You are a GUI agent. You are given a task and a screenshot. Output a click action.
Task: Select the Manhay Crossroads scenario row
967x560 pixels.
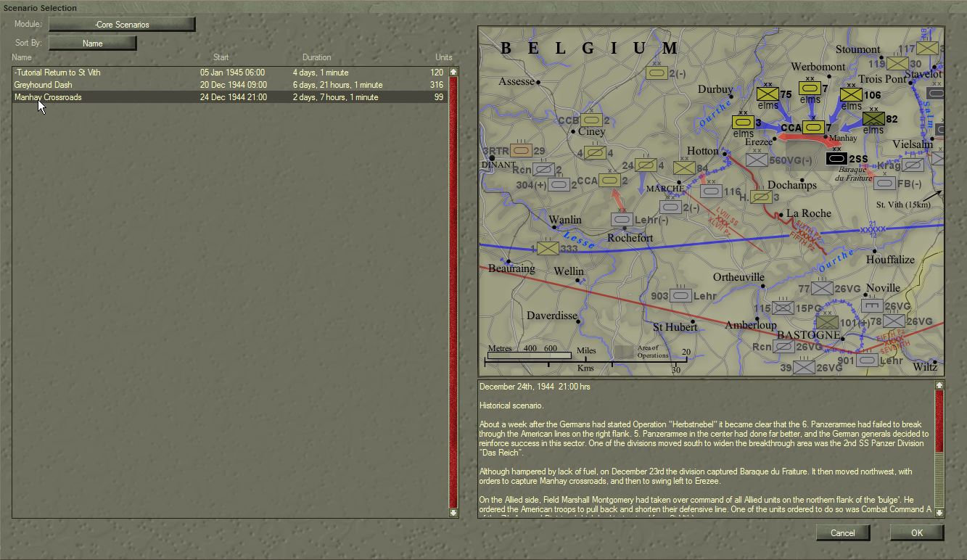230,97
